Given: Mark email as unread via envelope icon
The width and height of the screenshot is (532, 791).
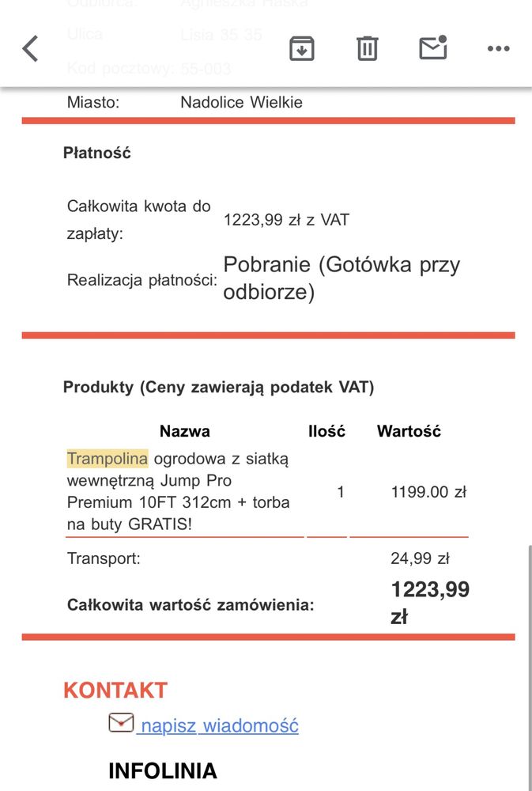Looking at the screenshot, I should 433,47.
